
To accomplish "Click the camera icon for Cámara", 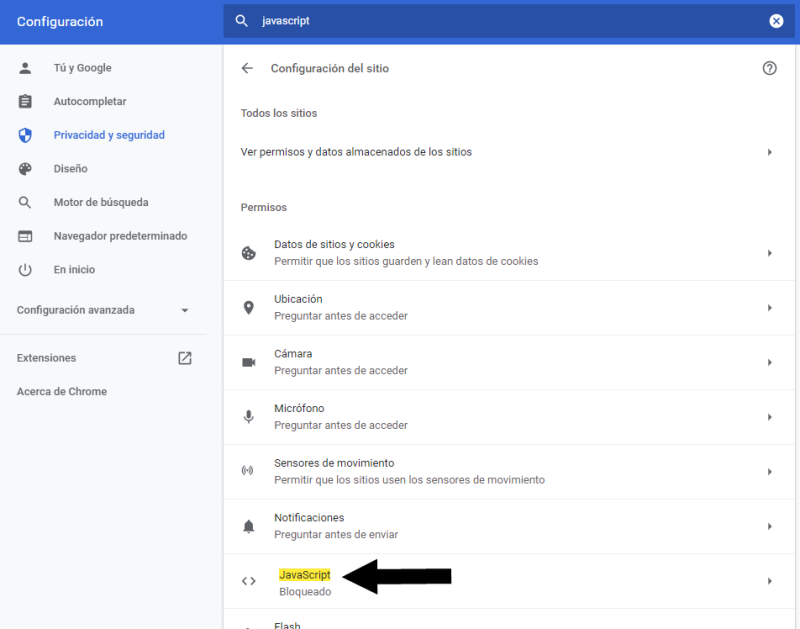I will pos(248,362).
